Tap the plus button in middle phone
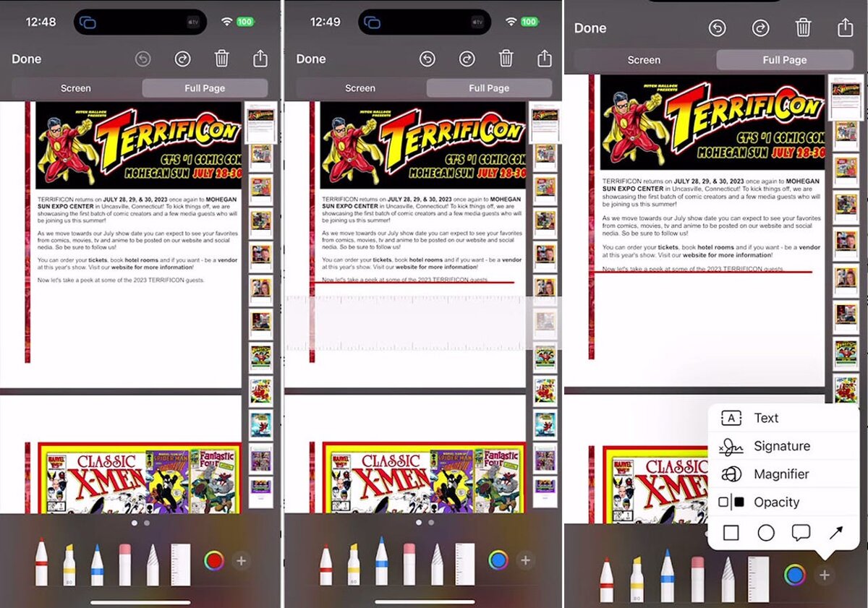868x608 pixels. pyautogui.click(x=526, y=560)
